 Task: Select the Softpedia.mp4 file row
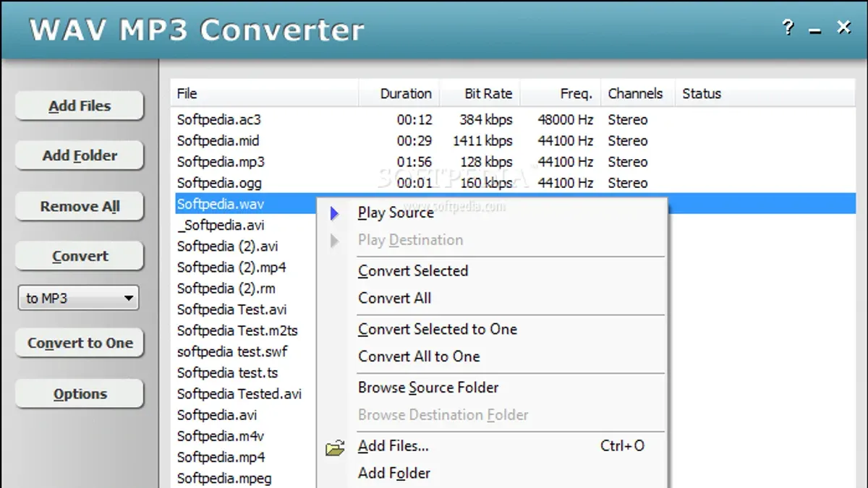point(221,457)
